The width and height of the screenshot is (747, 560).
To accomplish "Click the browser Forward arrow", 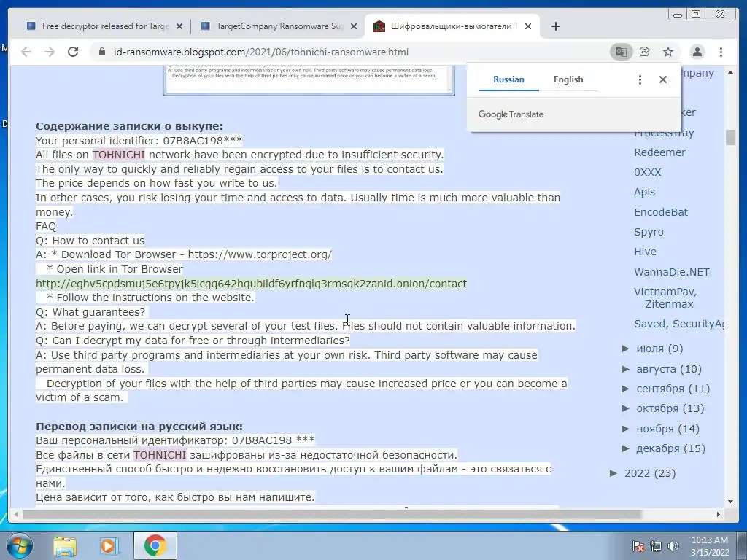I will pos(50,52).
